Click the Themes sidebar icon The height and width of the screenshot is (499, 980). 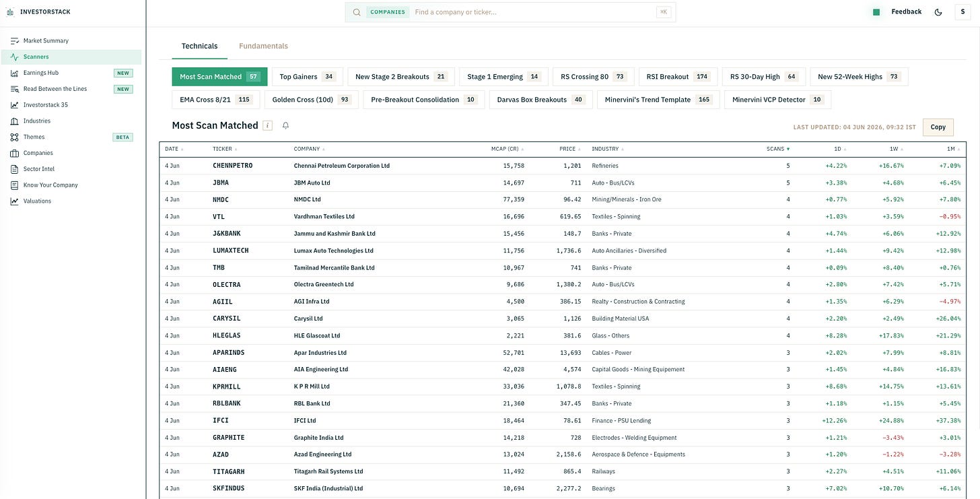coord(15,137)
